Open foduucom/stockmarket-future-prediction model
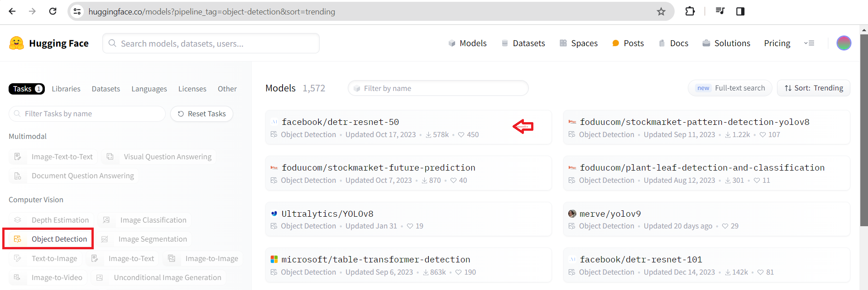868x290 pixels. (x=408, y=173)
